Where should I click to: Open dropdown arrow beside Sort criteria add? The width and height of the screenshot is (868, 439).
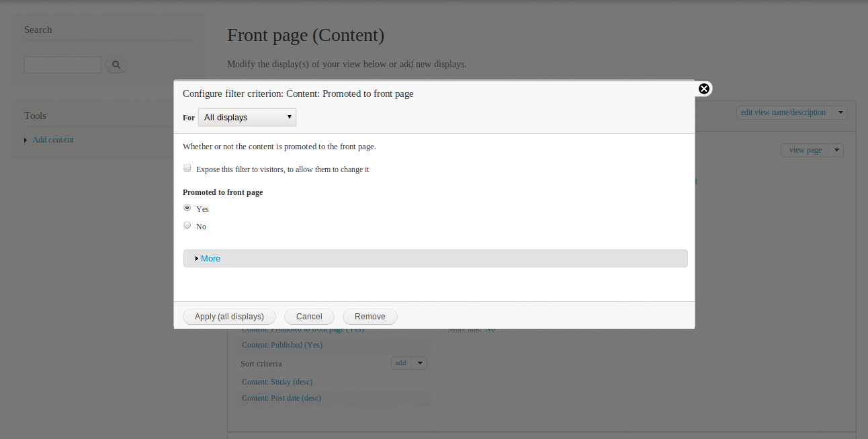click(419, 363)
